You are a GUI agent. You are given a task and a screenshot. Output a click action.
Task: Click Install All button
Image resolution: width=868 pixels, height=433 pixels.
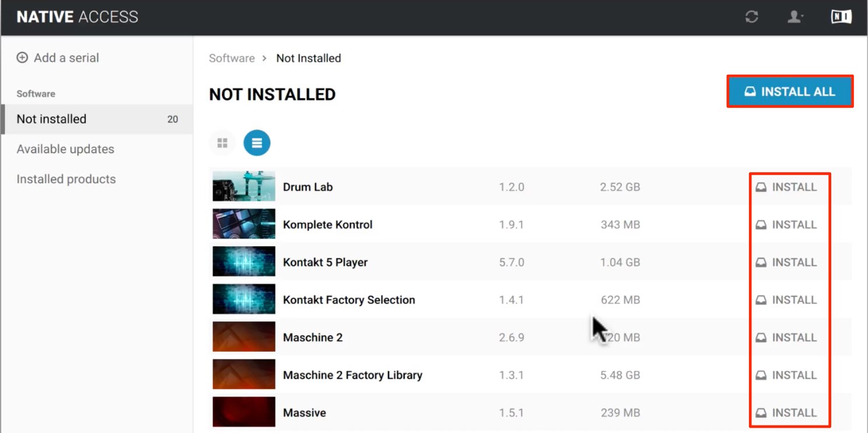[790, 92]
